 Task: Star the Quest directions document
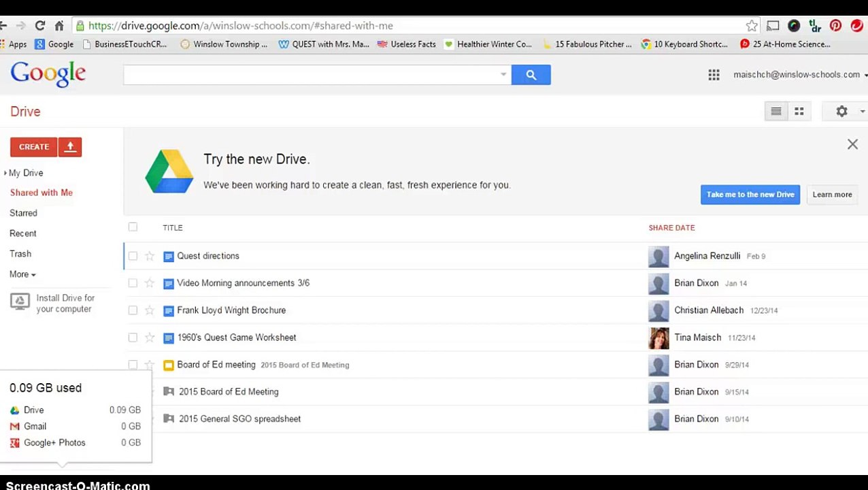pyautogui.click(x=150, y=256)
